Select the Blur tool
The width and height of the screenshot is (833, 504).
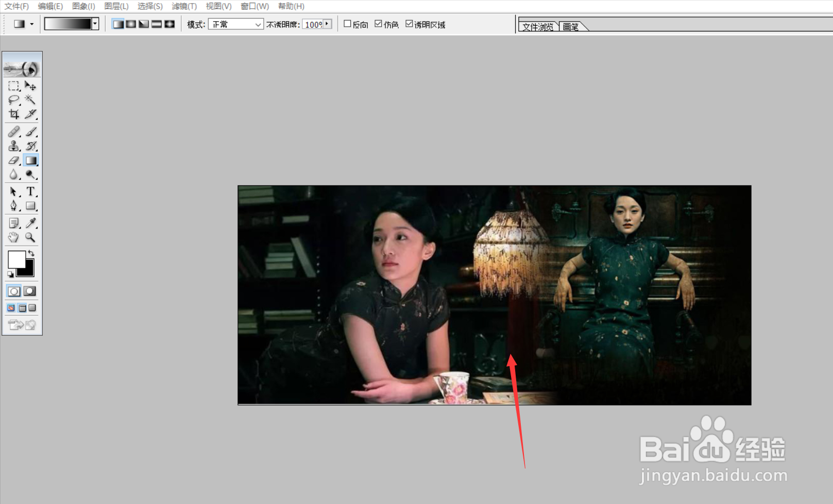point(14,175)
